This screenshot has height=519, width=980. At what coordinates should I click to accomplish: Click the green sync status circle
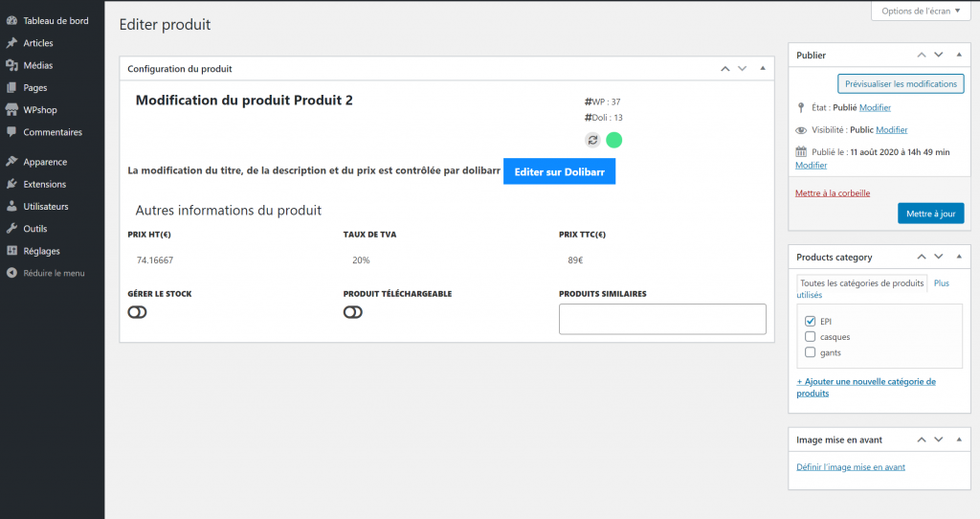(613, 140)
